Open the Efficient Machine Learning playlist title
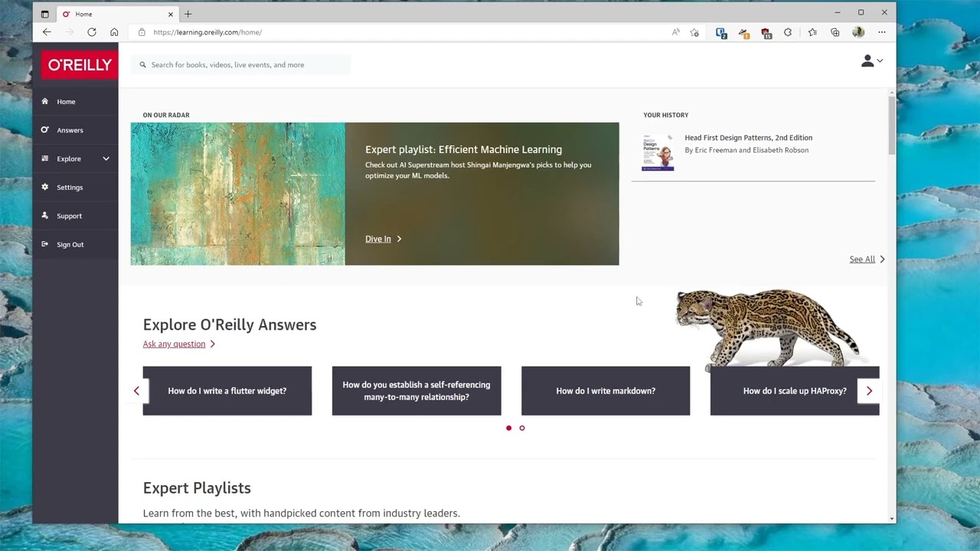The image size is (980, 551). tap(463, 149)
